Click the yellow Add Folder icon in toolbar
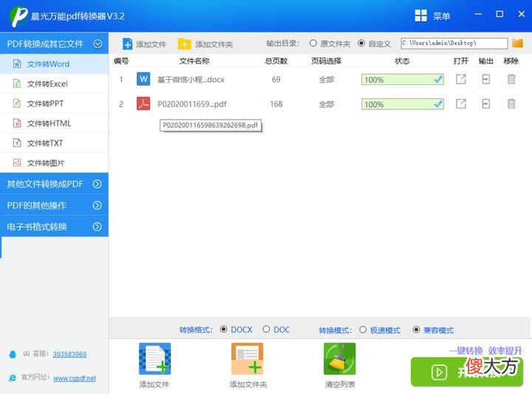Image resolution: width=532 pixels, height=394 pixels. (184, 44)
